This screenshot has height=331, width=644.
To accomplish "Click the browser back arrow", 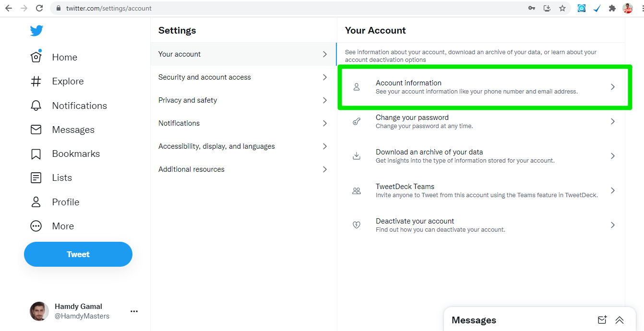I will point(9,8).
